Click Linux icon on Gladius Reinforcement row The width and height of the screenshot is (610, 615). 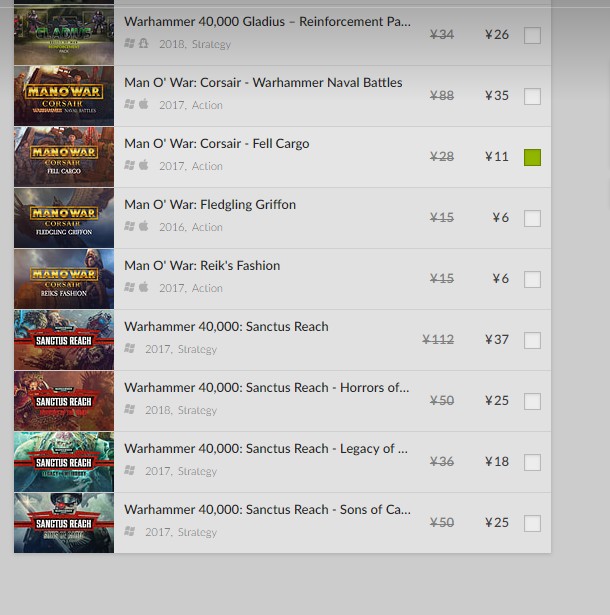144,43
